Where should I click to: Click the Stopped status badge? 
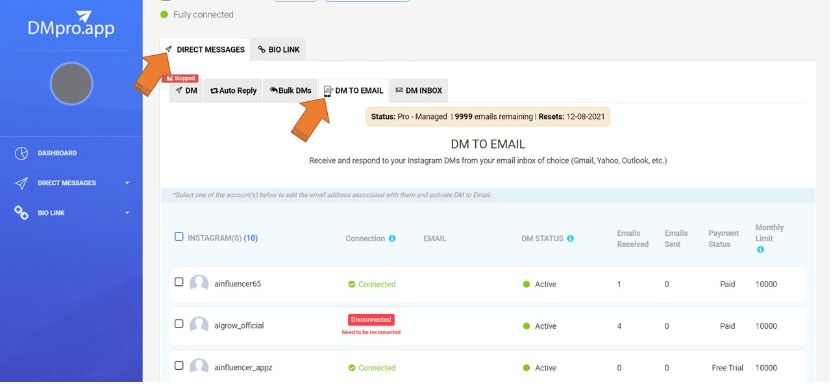point(180,78)
